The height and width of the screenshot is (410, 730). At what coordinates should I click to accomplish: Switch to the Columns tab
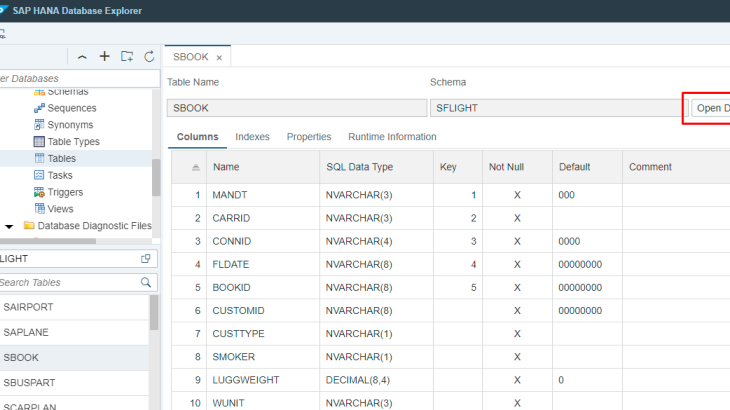[197, 137]
